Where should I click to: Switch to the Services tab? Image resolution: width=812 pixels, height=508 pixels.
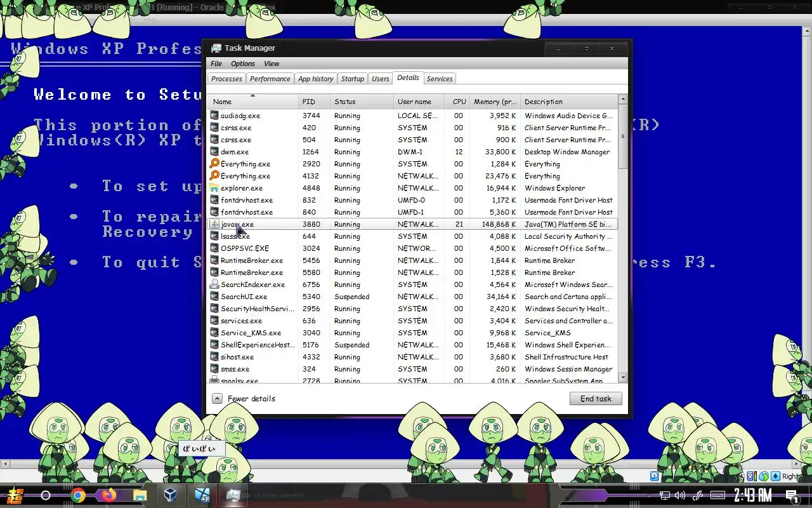(440, 79)
